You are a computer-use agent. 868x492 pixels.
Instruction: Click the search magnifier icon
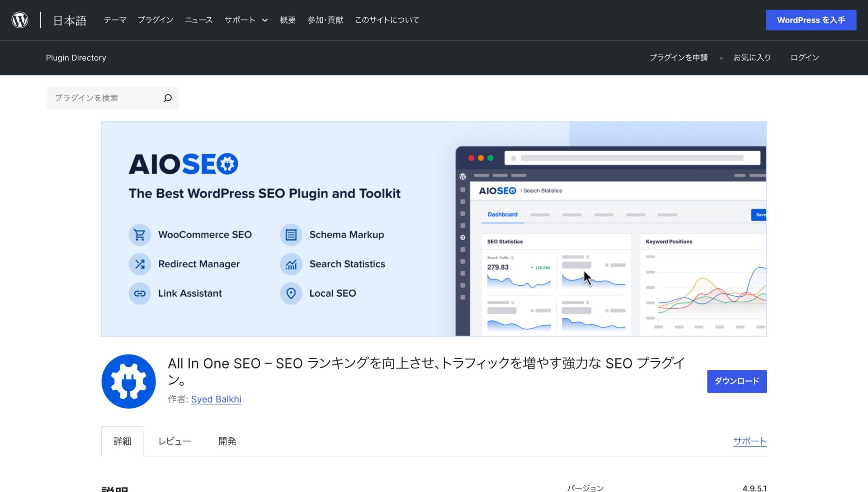coord(167,98)
